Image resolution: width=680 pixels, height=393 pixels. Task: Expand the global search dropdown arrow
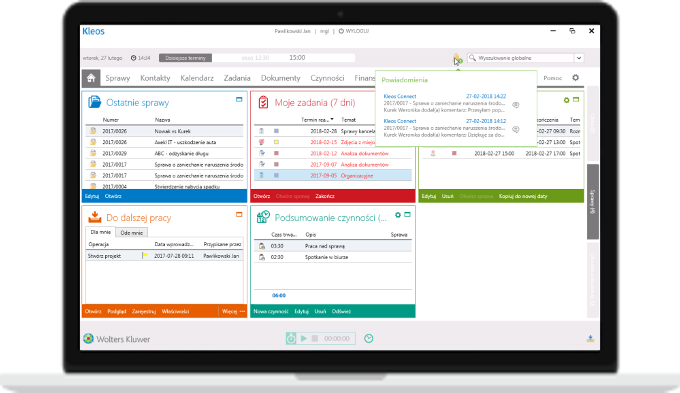pyautogui.click(x=579, y=58)
